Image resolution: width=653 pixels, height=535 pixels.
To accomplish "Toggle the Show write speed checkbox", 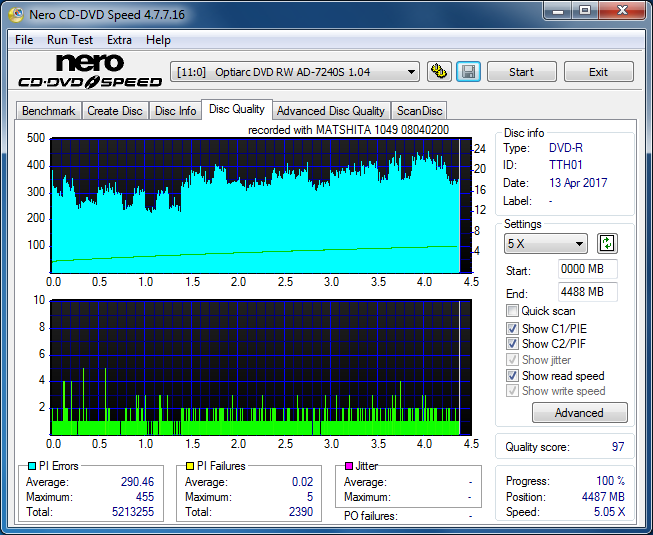I will pos(512,391).
